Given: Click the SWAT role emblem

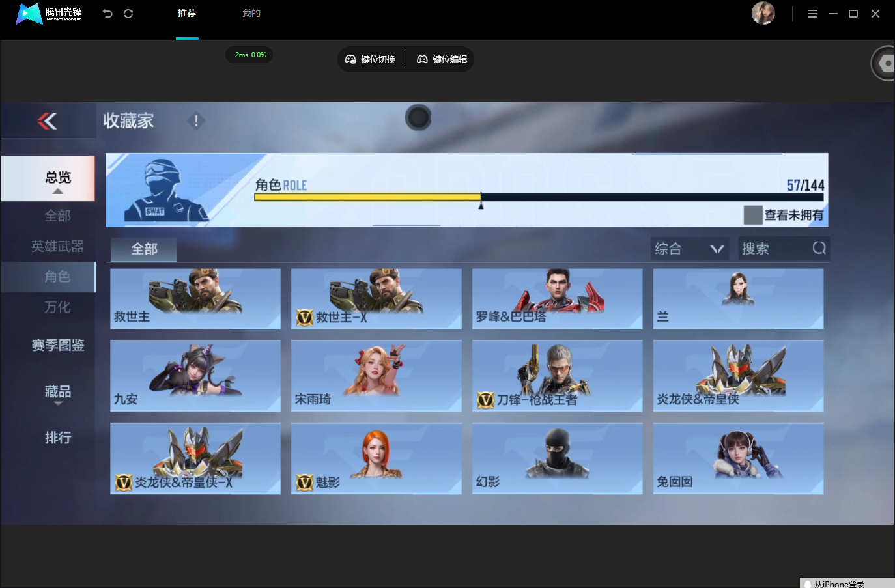Looking at the screenshot, I should tap(166, 190).
